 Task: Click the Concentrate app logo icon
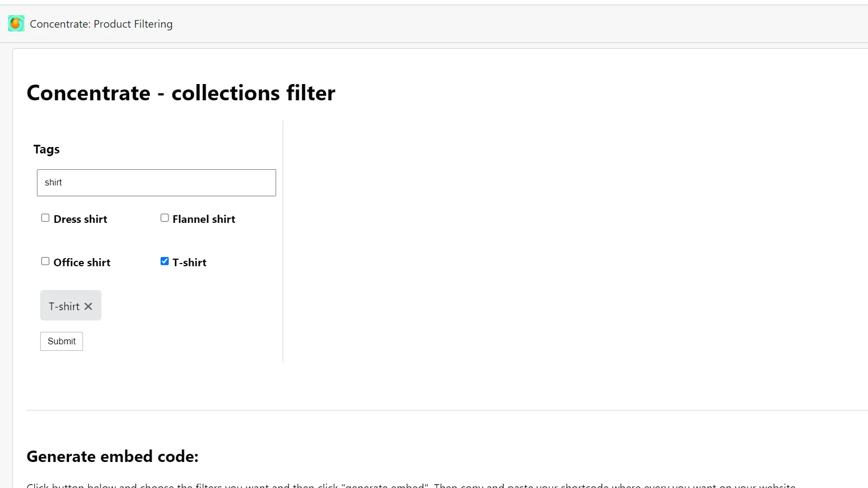pyautogui.click(x=16, y=23)
